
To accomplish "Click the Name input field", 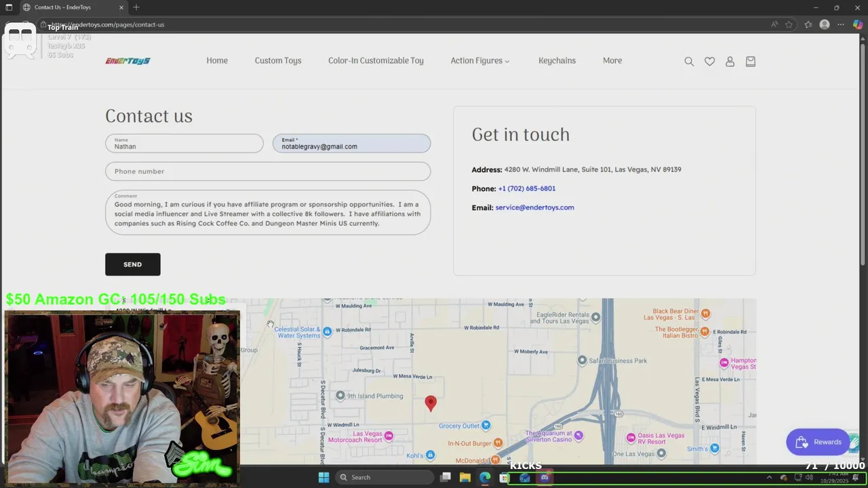I will (x=184, y=143).
